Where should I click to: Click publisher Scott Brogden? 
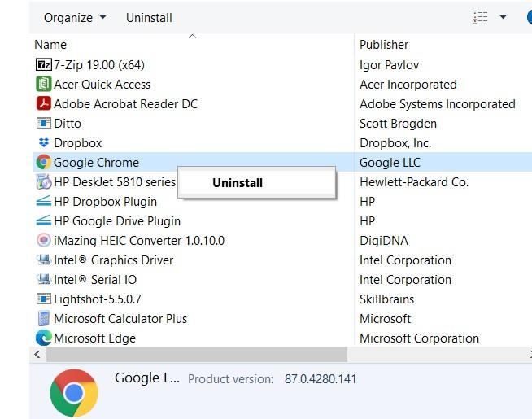point(398,124)
